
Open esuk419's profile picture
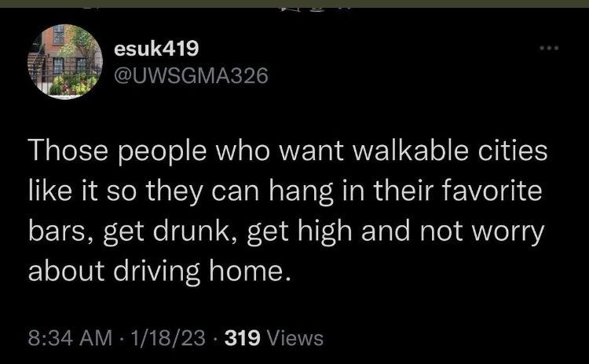pyautogui.click(x=65, y=61)
